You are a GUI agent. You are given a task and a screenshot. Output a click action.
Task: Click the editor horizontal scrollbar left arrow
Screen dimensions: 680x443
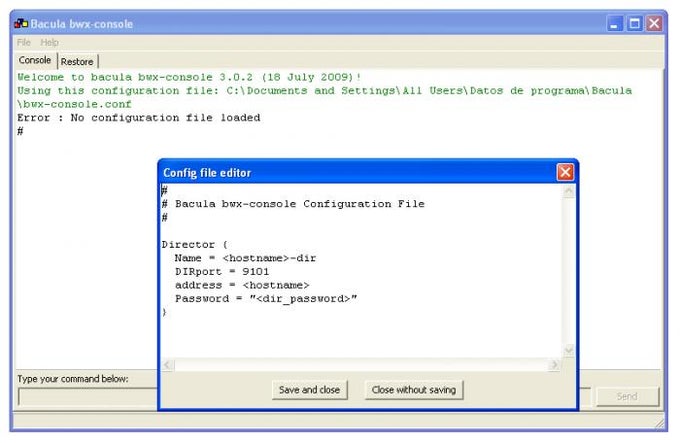click(x=167, y=365)
